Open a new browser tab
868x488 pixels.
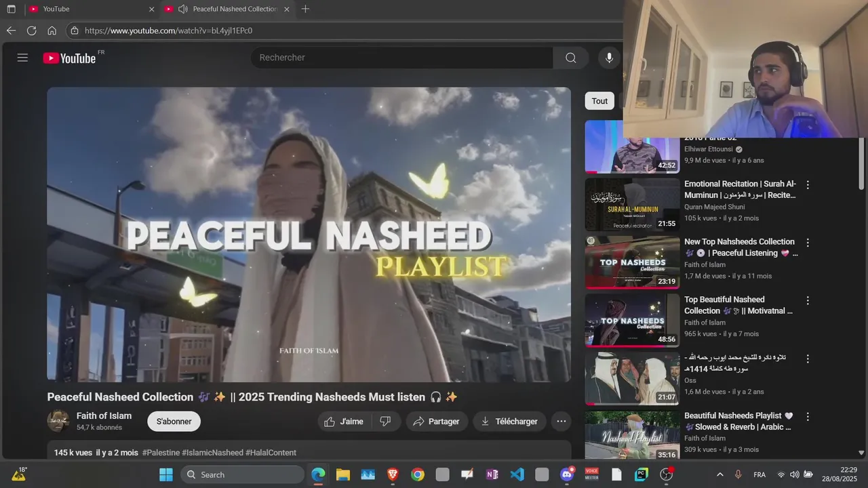tap(305, 9)
